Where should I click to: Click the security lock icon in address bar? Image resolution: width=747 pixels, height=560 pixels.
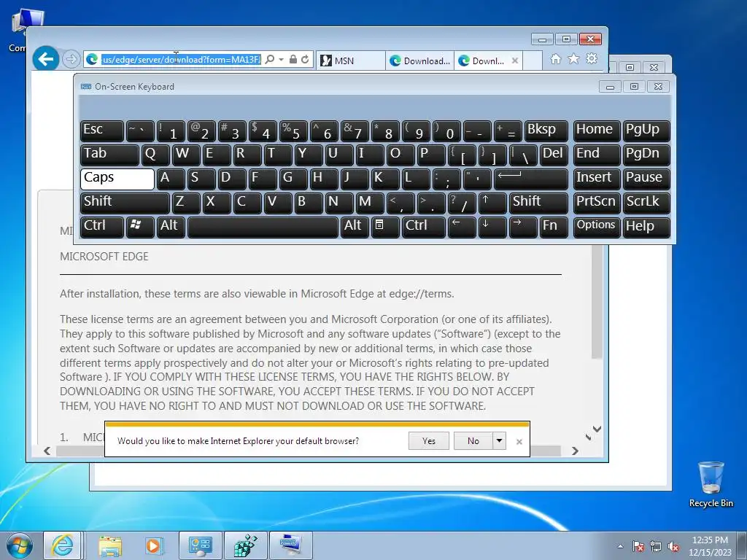[x=293, y=60]
